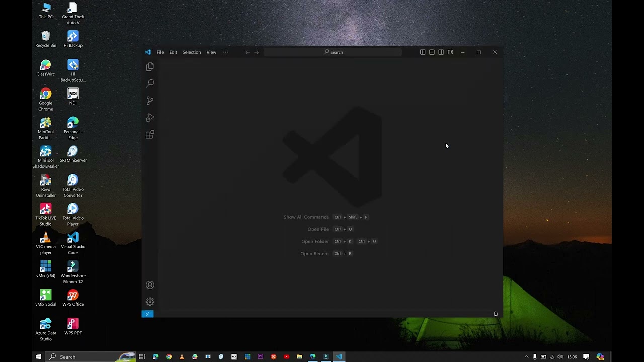Click the command center Search box
The height and width of the screenshot is (362, 644).
point(333,52)
